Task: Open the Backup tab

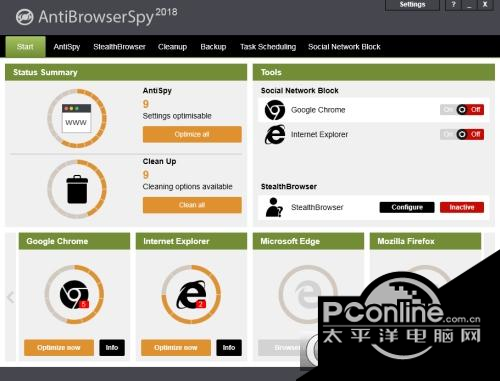Action: click(213, 47)
